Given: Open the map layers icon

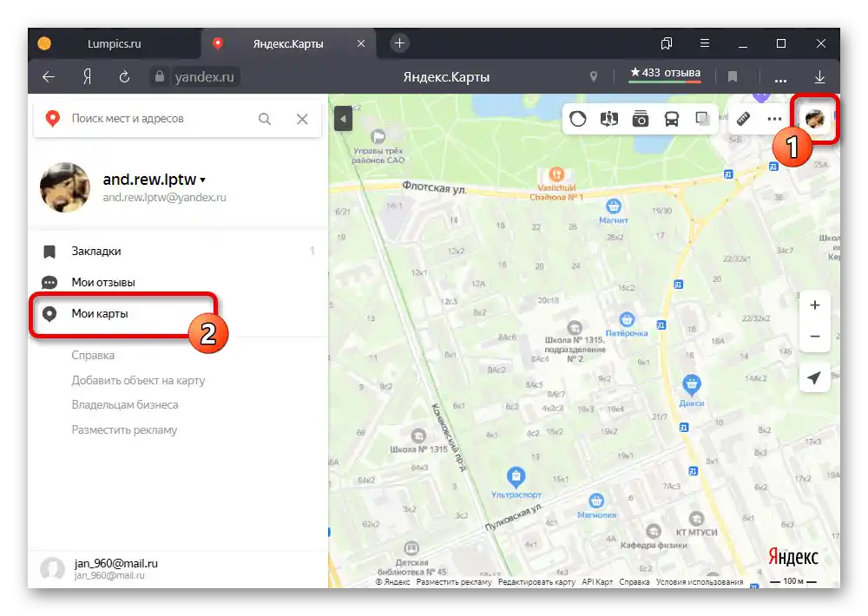Looking at the screenshot, I should click(702, 119).
